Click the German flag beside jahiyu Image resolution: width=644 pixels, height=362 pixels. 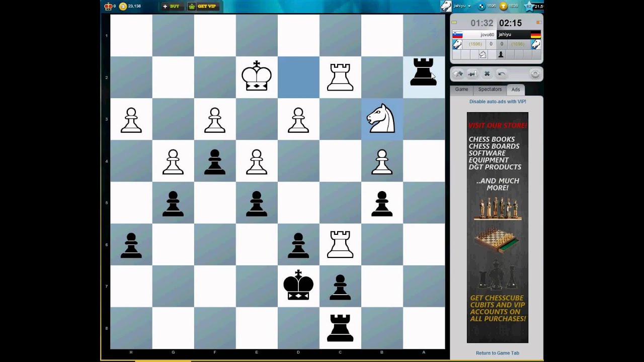(535, 35)
